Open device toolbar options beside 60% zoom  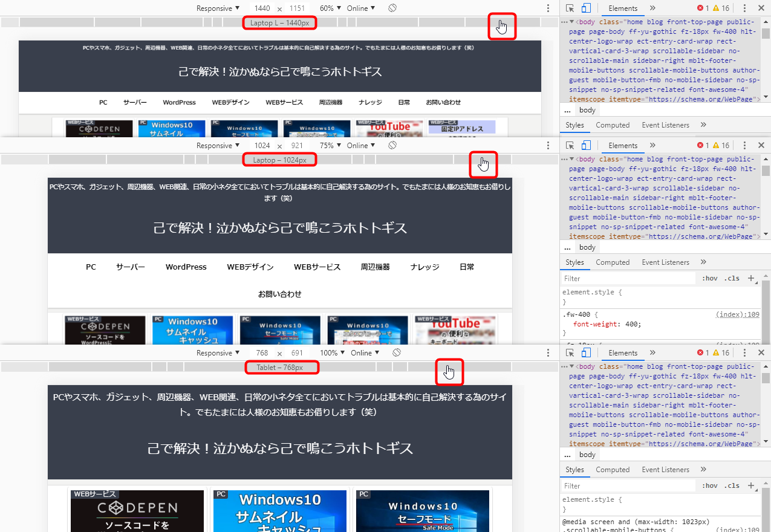(x=548, y=8)
